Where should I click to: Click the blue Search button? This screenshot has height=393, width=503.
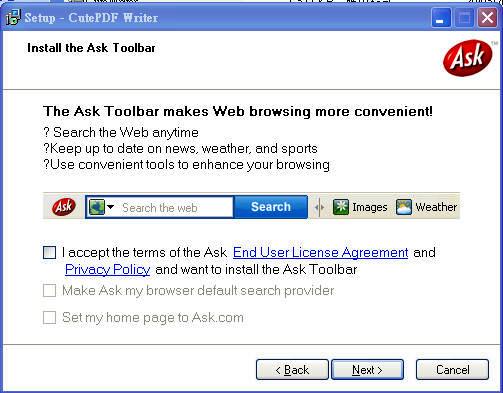coord(271,207)
